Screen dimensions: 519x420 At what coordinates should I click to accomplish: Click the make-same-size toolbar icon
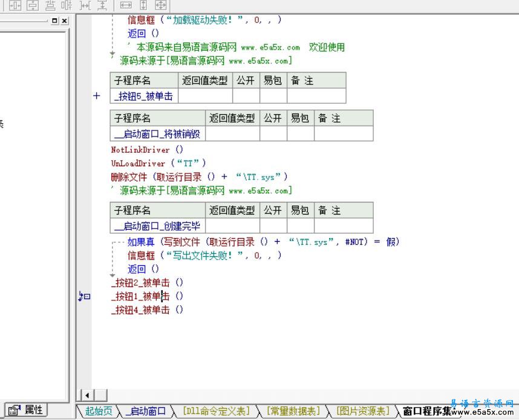click(161, 5)
